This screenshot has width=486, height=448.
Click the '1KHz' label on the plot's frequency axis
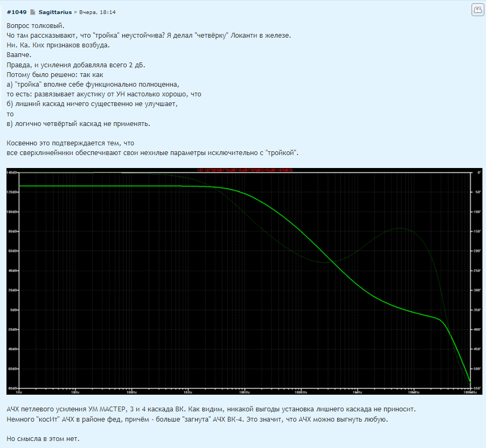(188, 392)
